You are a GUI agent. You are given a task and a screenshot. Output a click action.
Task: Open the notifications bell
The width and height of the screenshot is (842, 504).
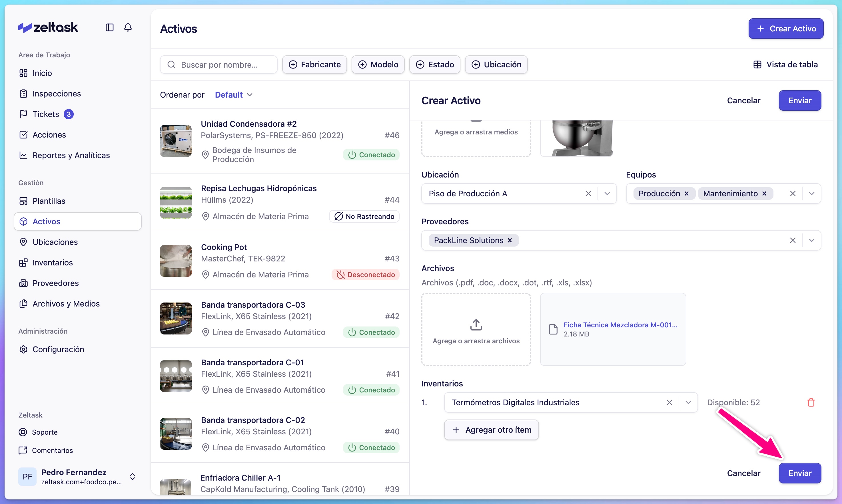128,27
